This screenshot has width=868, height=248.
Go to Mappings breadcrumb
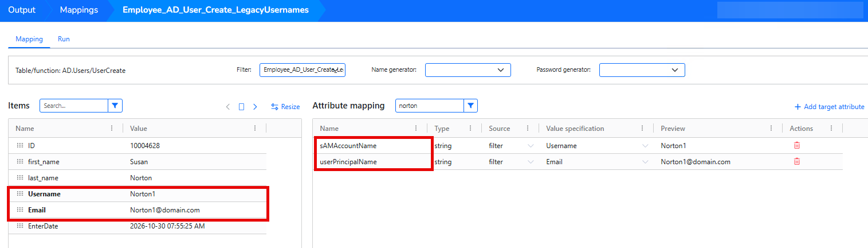79,10
